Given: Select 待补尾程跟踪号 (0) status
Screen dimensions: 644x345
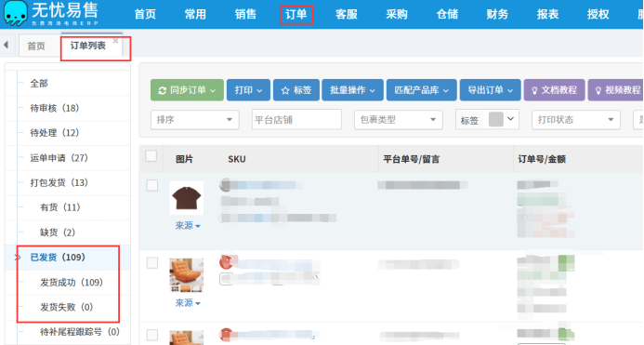Looking at the screenshot, I should coord(80,332).
